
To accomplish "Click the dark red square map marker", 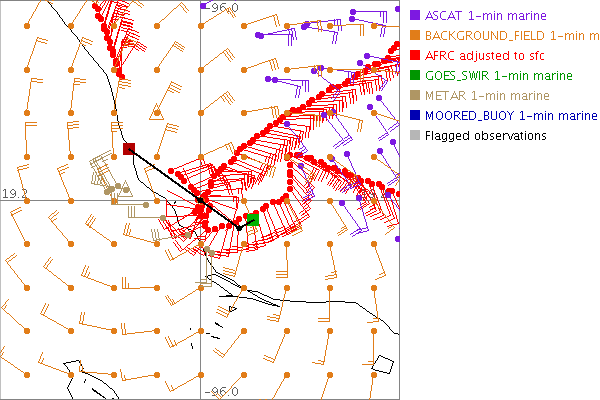I will [128, 149].
